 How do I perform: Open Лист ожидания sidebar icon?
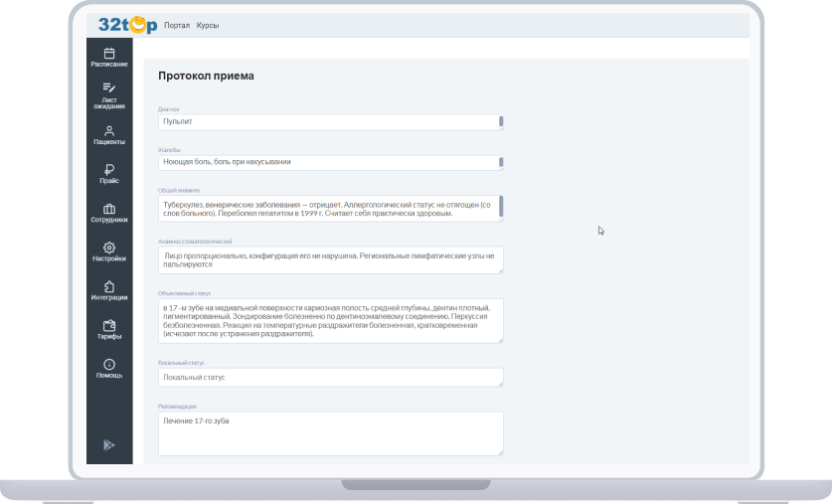coord(109,87)
